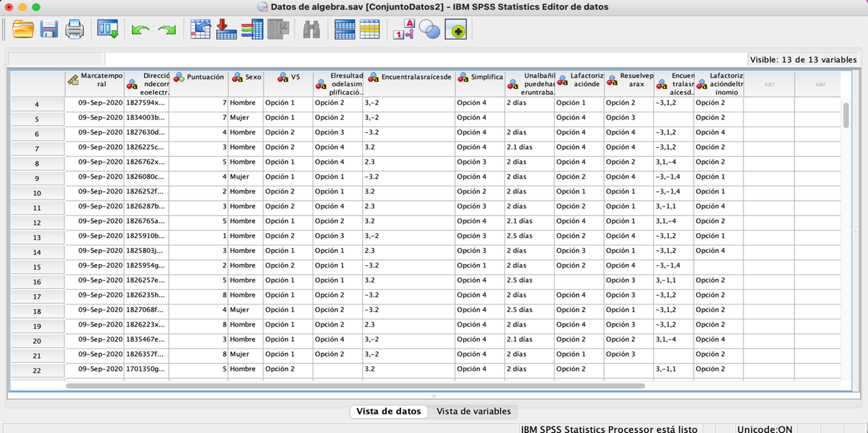Screen dimensions: 868x433
Task: Click the Print icon in the toolbar
Action: pyautogui.click(x=74, y=29)
